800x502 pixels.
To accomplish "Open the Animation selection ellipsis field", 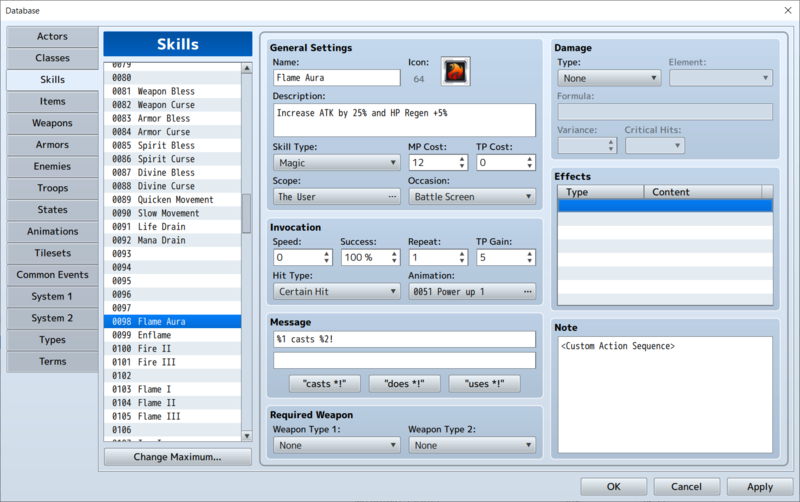I will [x=472, y=292].
